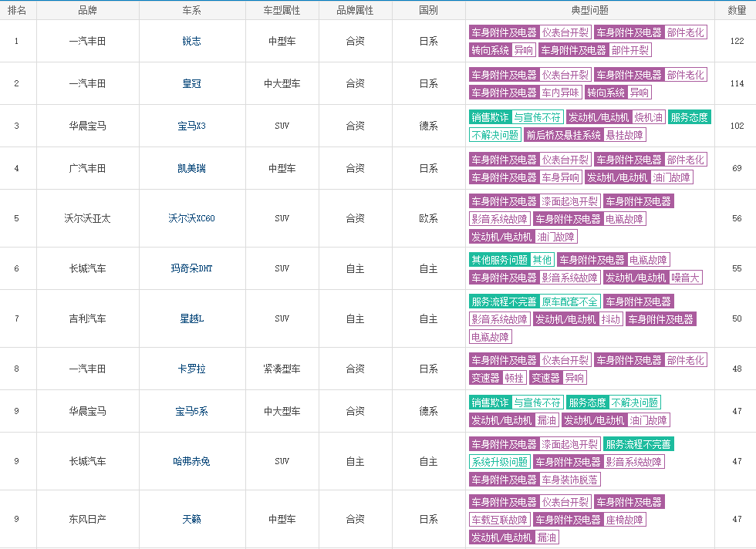756x549 pixels.
Task: Click the 座椅故障 problem tag
Action: point(624,520)
